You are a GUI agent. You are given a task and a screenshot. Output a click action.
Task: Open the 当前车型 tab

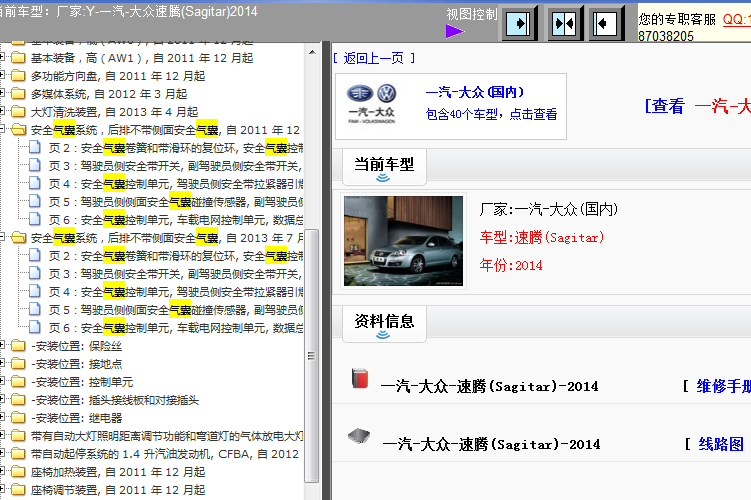[x=384, y=167]
